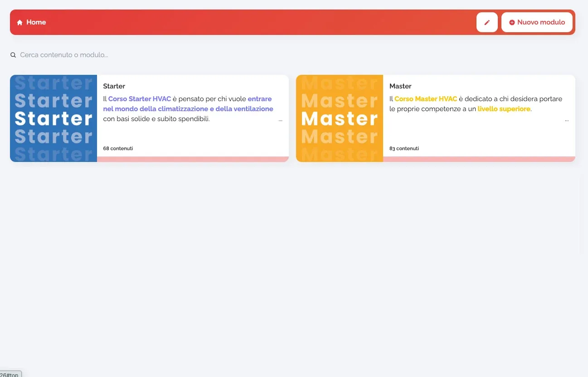588x377 pixels.
Task: Open the Starter module thumbnail
Action: pyautogui.click(x=53, y=118)
